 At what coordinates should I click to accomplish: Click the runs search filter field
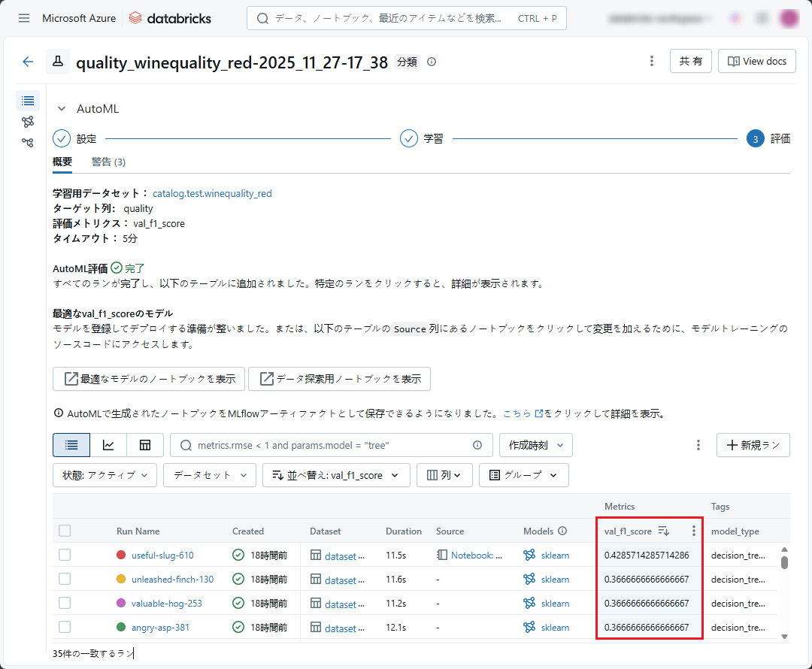click(331, 445)
